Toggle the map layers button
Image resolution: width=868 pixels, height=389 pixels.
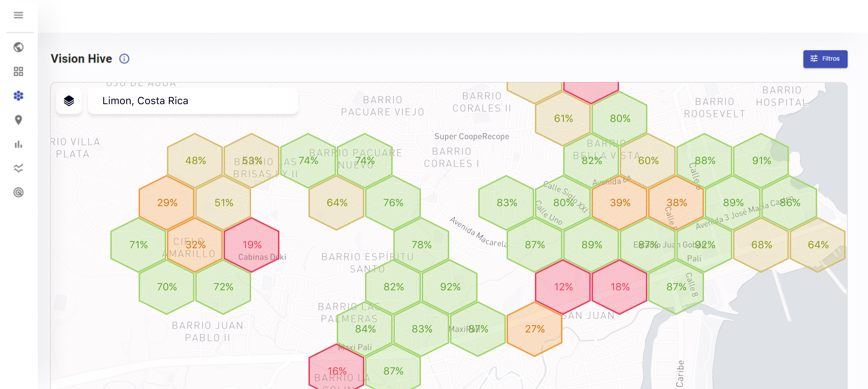point(69,101)
